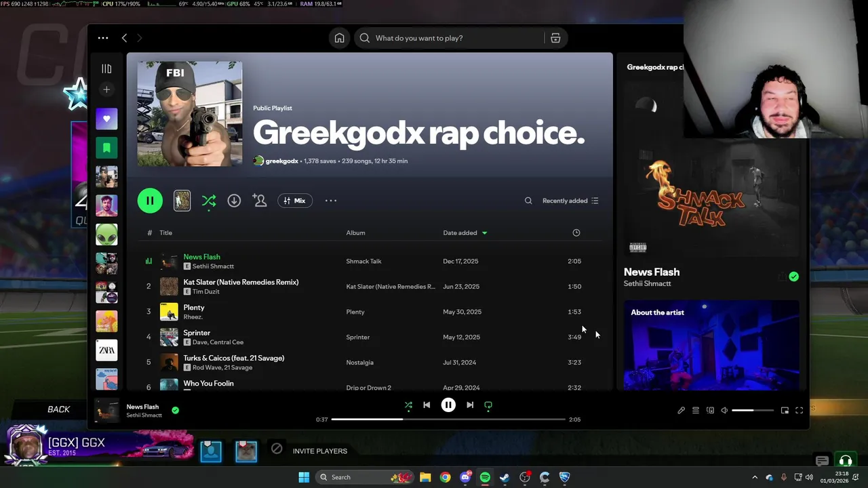Open the About the artist card
The height and width of the screenshot is (488, 868).
pyautogui.click(x=711, y=346)
